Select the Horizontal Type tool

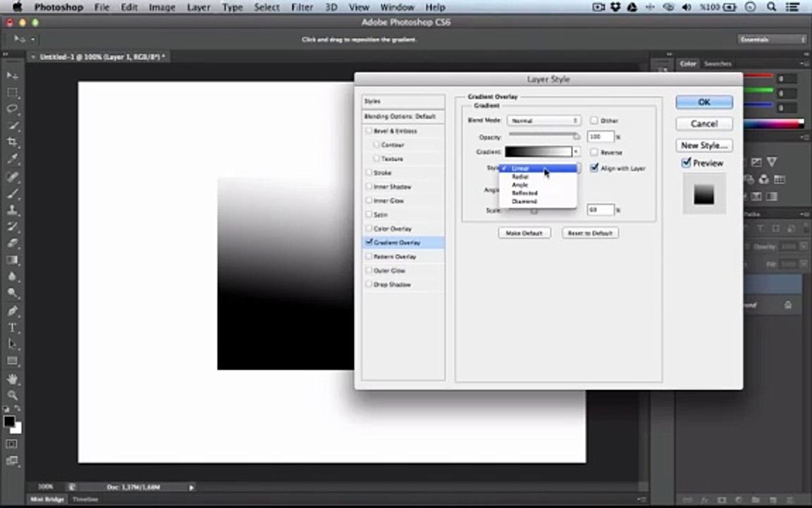13,327
